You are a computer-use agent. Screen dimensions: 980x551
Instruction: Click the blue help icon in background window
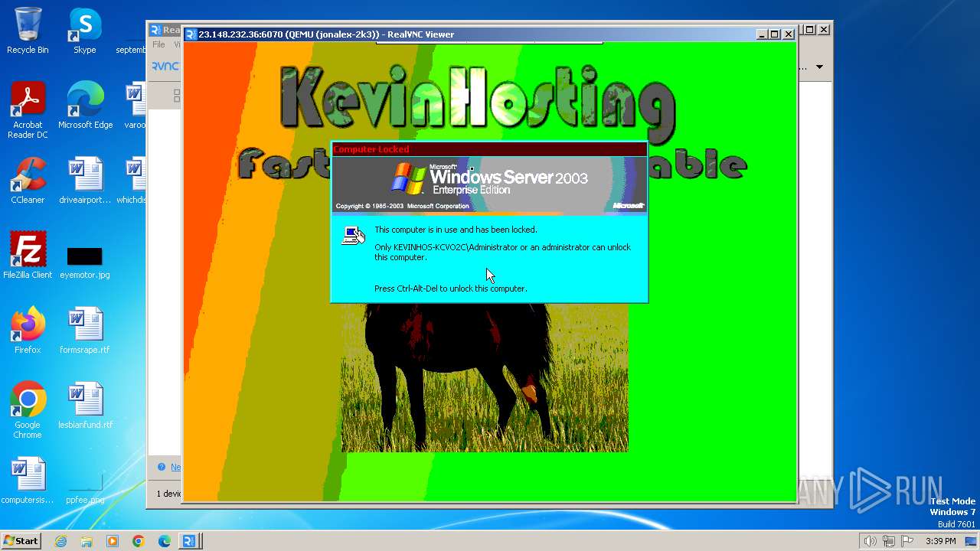(x=162, y=467)
